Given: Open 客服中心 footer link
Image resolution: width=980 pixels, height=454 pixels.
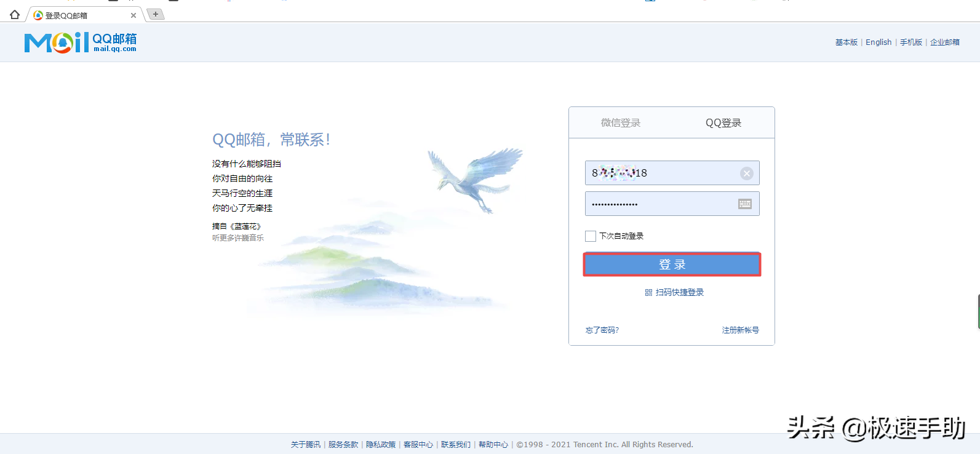Looking at the screenshot, I should tap(418, 445).
